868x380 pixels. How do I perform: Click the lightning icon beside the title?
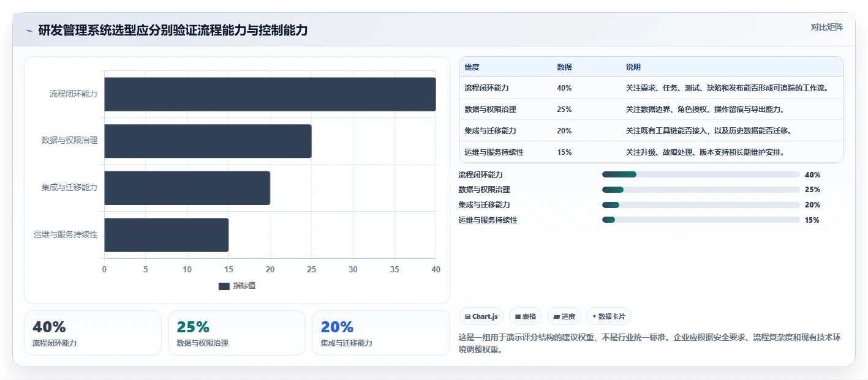coord(29,31)
